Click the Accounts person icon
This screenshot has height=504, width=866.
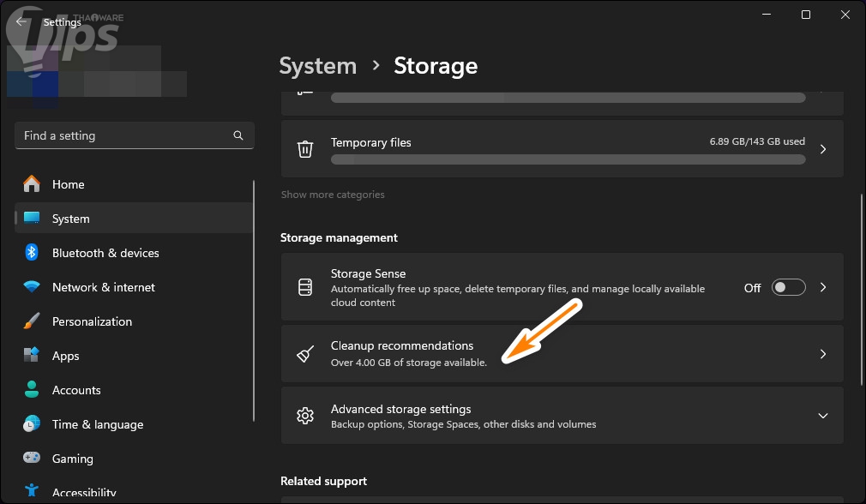click(x=32, y=390)
